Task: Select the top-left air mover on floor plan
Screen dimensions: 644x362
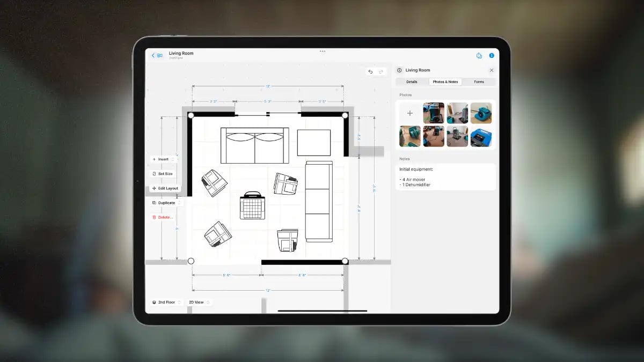Action: pyautogui.click(x=214, y=182)
